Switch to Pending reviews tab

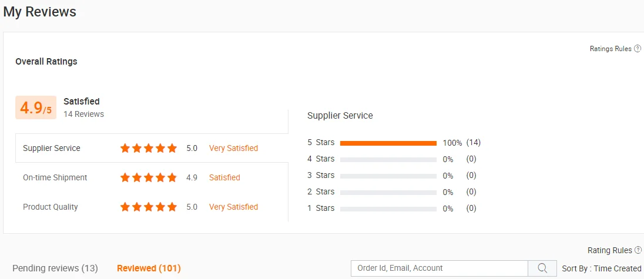click(x=55, y=268)
